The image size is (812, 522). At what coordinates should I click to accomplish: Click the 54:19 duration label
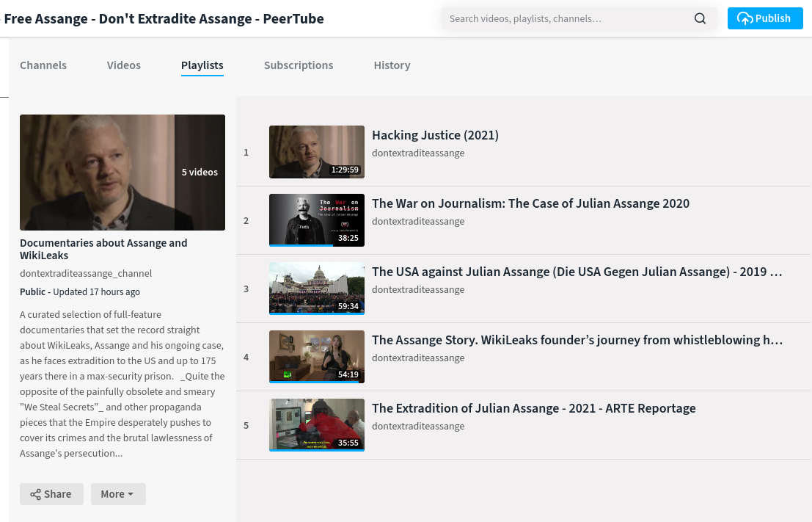pyautogui.click(x=348, y=374)
